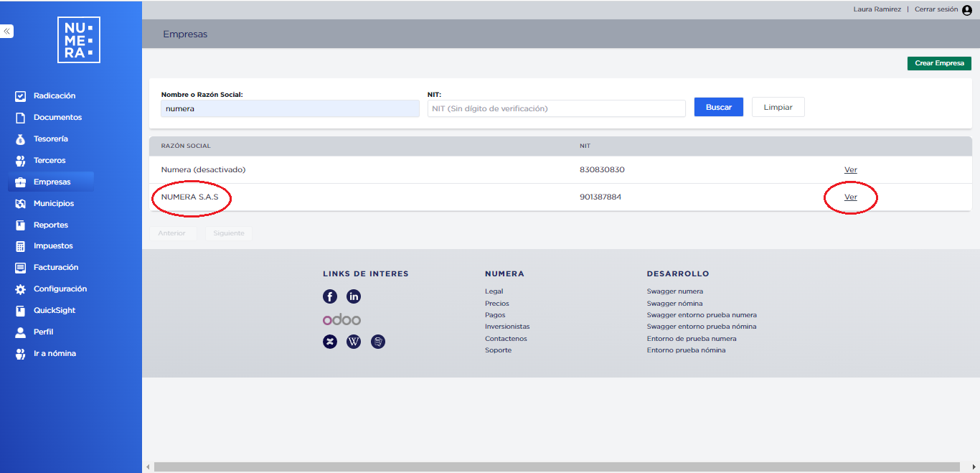Viewport: 980px width, 473px height.
Task: Open the Swagger nómina link
Action: [x=674, y=304]
